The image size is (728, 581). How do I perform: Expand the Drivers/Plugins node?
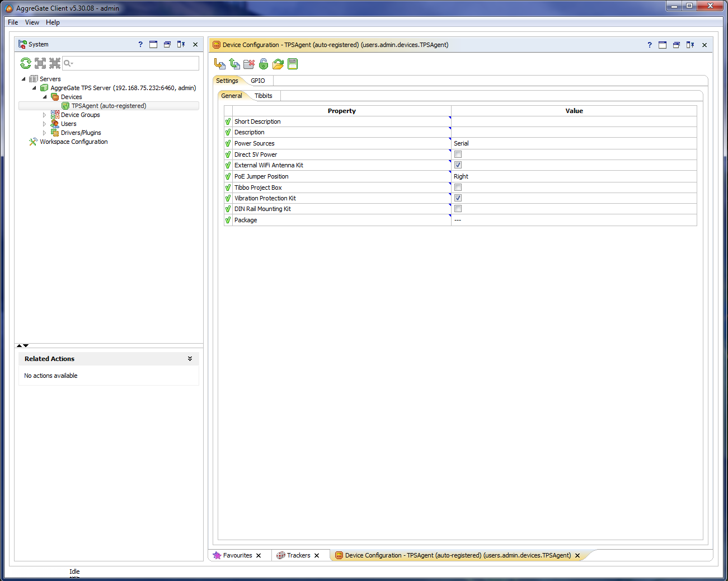click(x=45, y=133)
